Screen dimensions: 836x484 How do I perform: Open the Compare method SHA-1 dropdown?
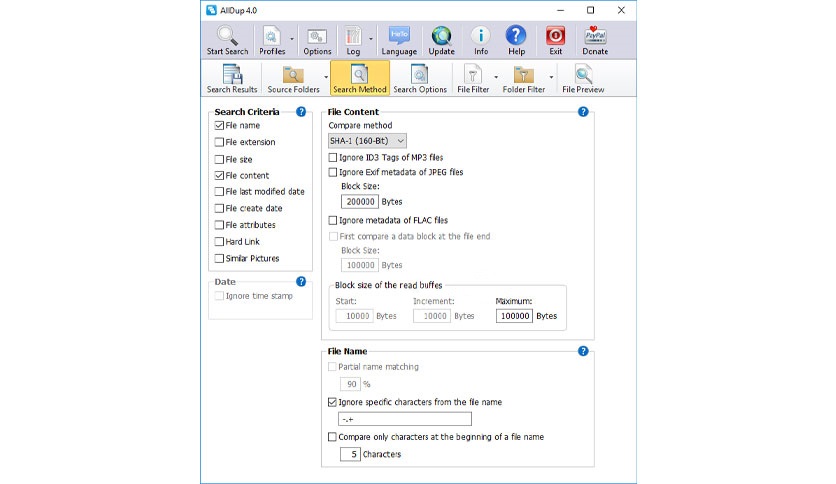pyautogui.click(x=367, y=142)
